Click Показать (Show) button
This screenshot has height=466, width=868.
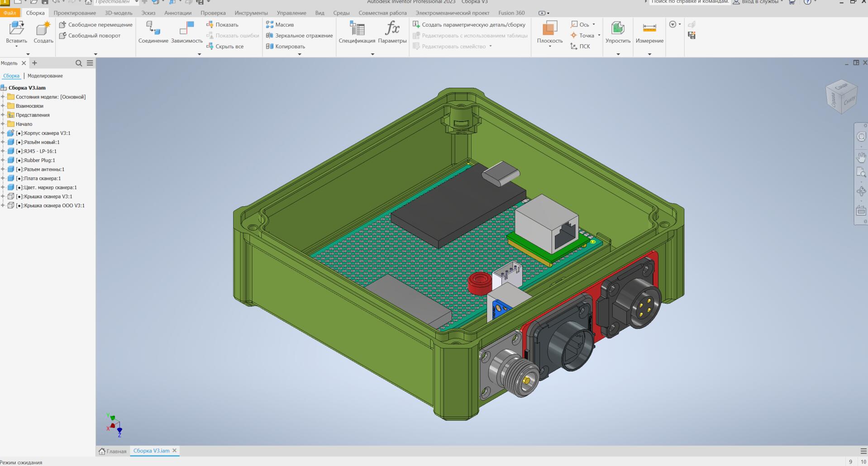[222, 24]
